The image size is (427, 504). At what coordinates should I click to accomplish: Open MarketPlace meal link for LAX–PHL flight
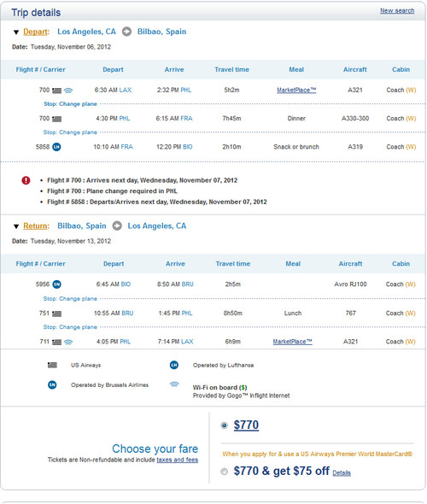[296, 90]
